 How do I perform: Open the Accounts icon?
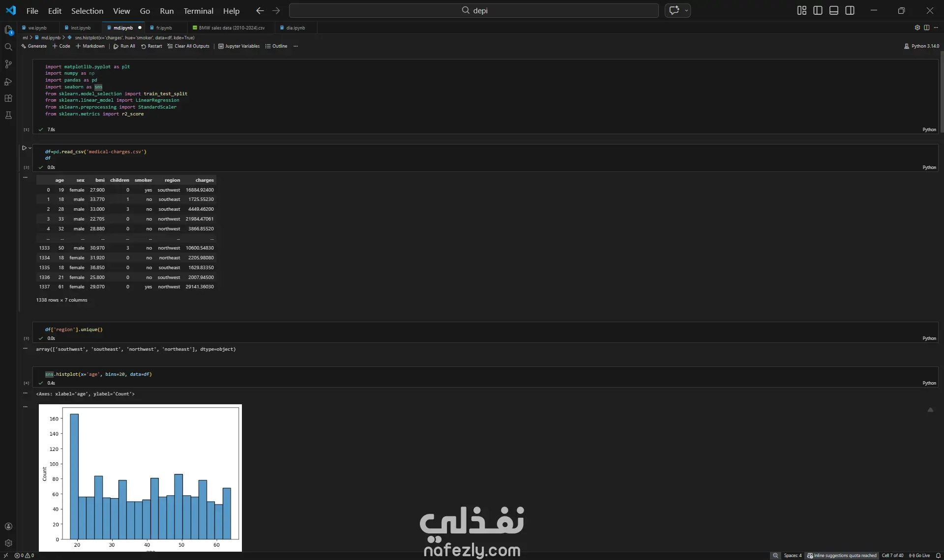point(8,526)
